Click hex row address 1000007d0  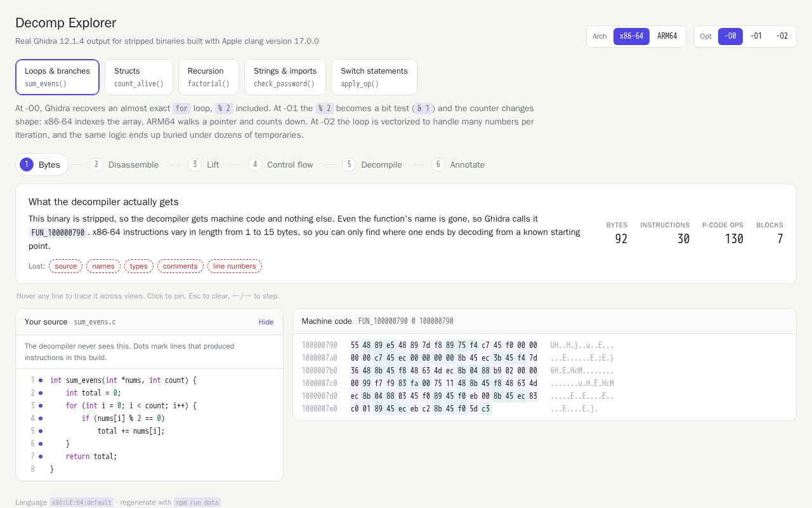coord(320,396)
